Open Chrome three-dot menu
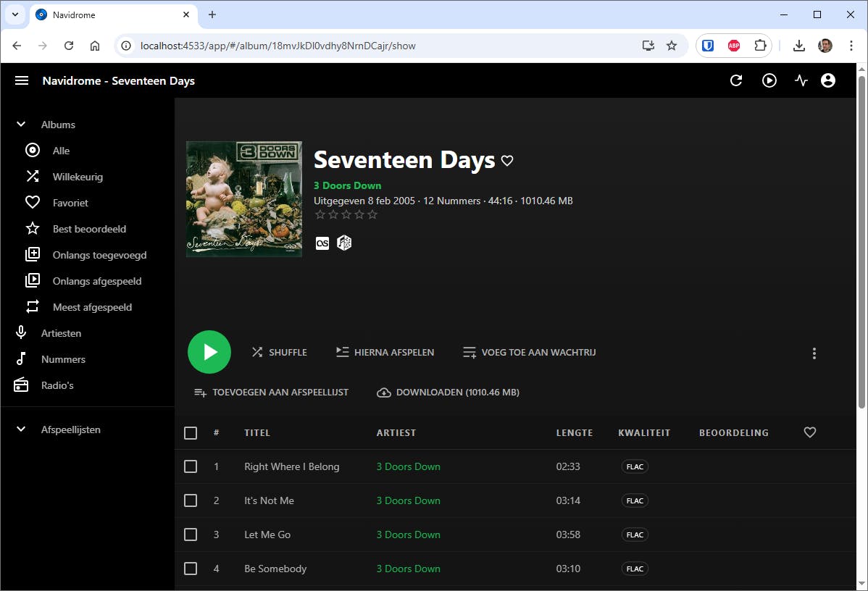This screenshot has height=591, width=868. 851,46
